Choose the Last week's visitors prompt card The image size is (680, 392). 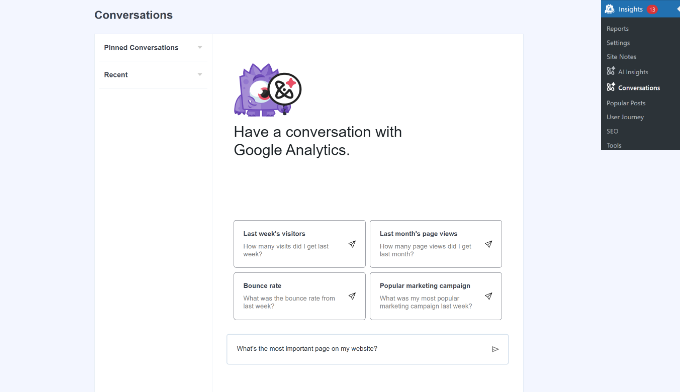299,244
